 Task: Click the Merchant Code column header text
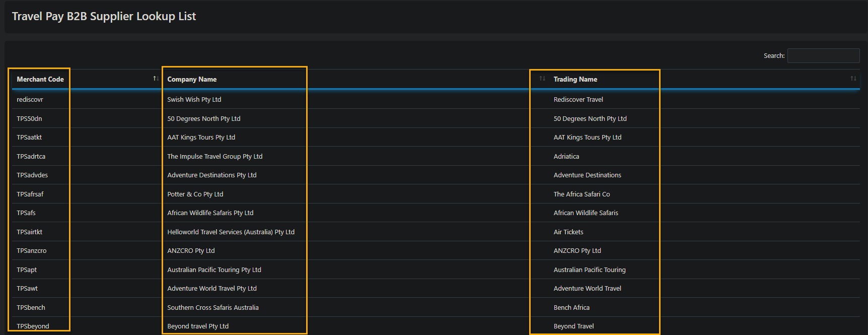[40, 79]
